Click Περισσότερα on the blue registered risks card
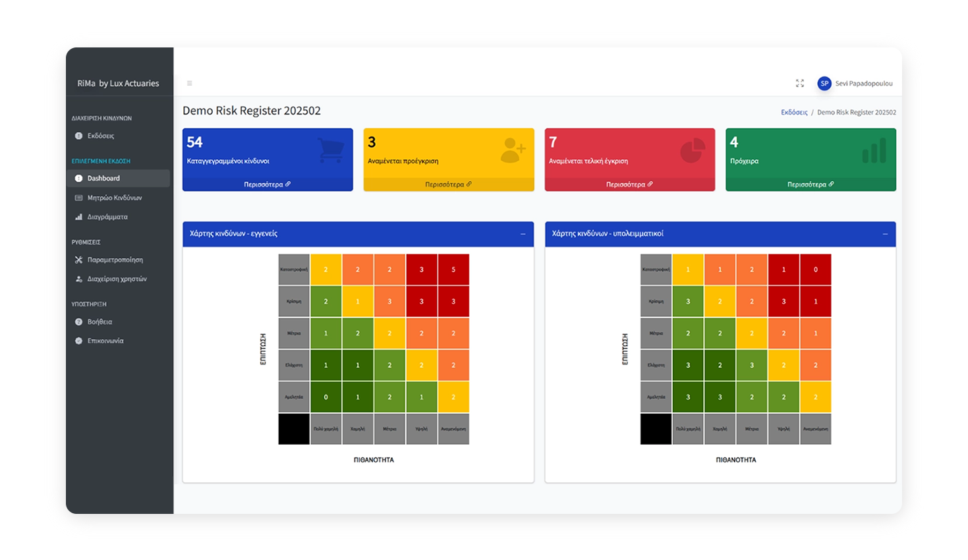 coord(267,184)
